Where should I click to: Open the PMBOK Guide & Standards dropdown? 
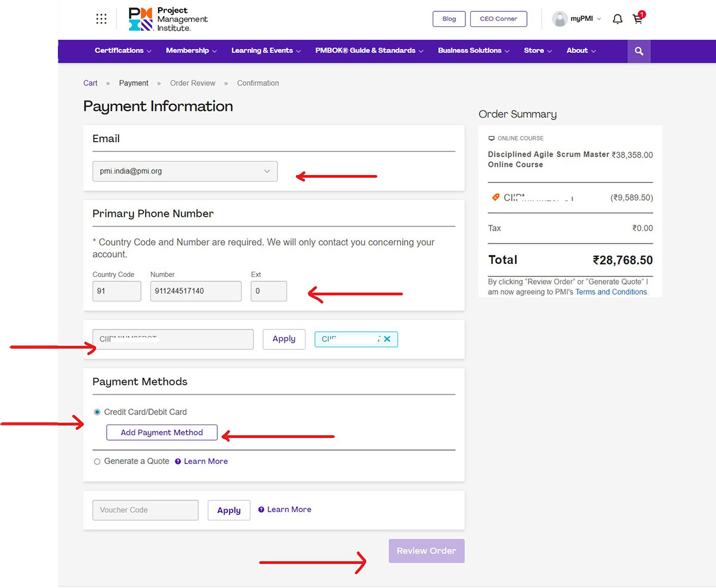click(x=369, y=51)
